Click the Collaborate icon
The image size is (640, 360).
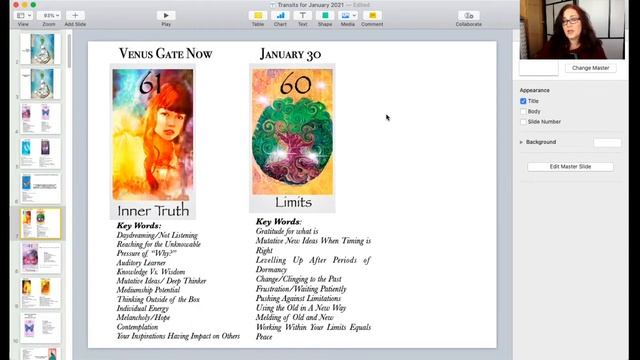(469, 16)
